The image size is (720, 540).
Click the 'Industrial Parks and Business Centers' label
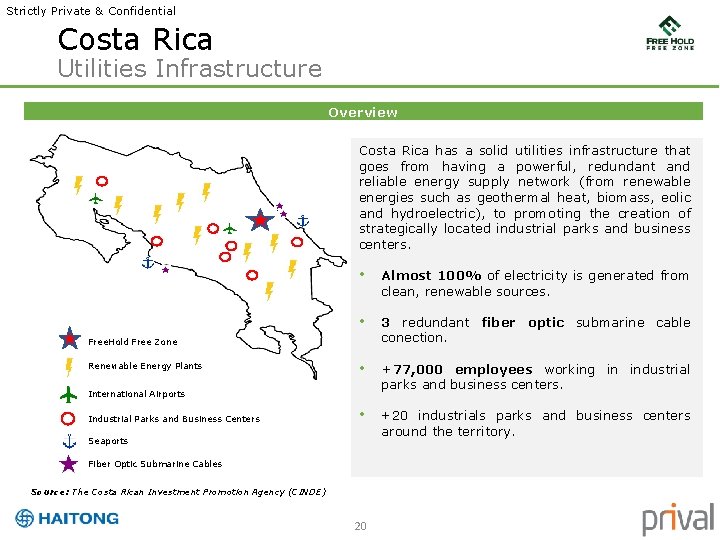coord(174,419)
